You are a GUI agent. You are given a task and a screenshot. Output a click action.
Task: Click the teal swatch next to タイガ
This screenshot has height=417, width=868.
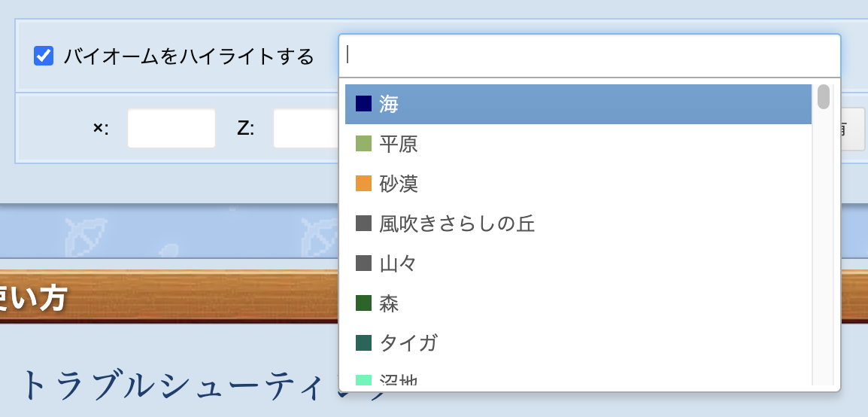(x=364, y=343)
